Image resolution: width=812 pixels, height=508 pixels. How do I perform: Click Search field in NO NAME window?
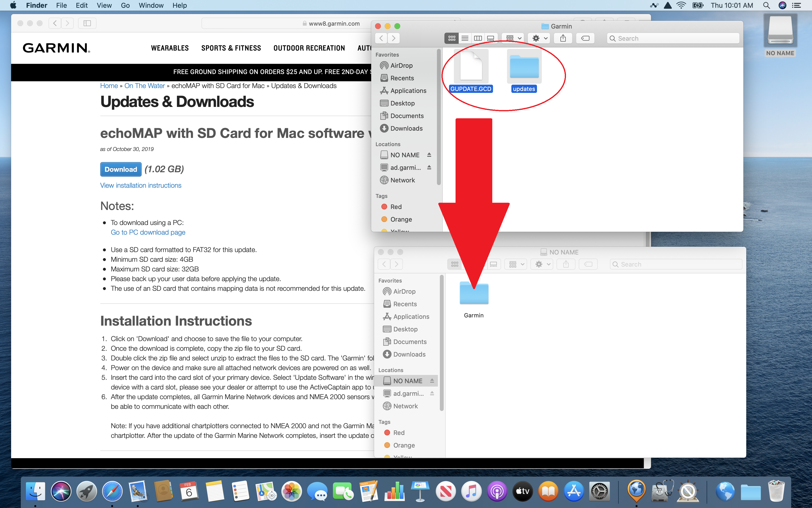(676, 264)
